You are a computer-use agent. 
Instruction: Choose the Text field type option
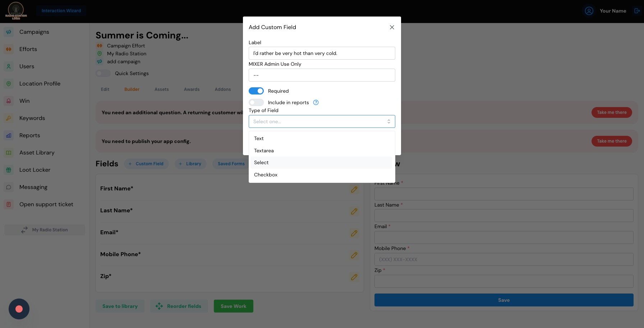321,139
